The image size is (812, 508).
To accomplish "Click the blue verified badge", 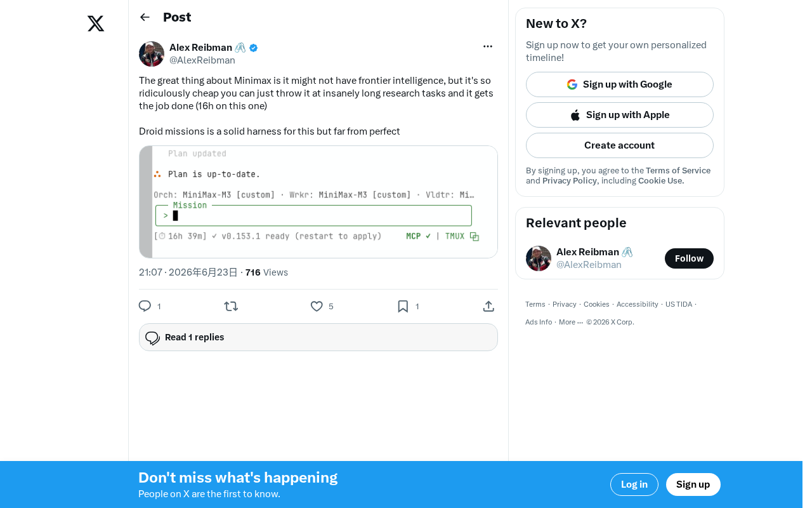I will click(254, 48).
